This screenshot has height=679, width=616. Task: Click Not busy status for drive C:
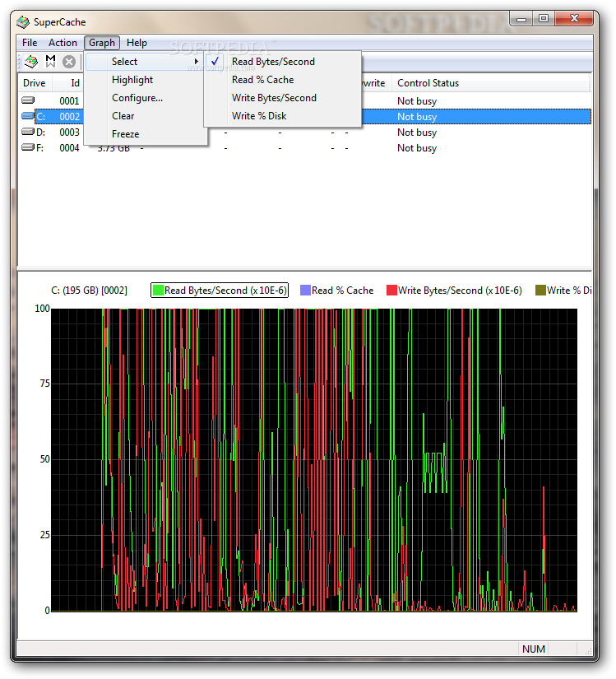click(417, 117)
